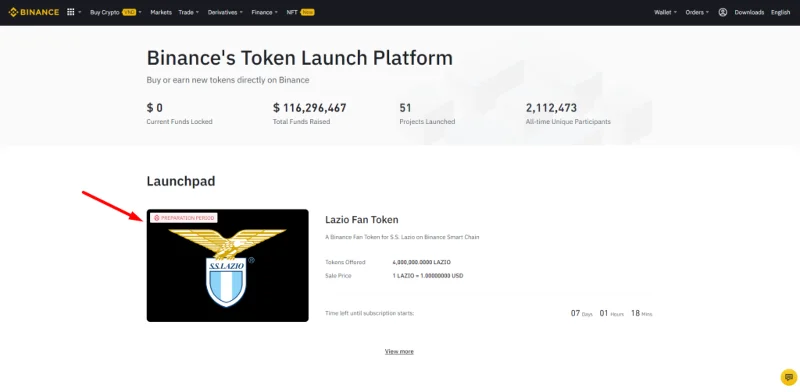Expand the Finance dropdown menu
Viewport: 800px width, 392px height.
coord(264,12)
